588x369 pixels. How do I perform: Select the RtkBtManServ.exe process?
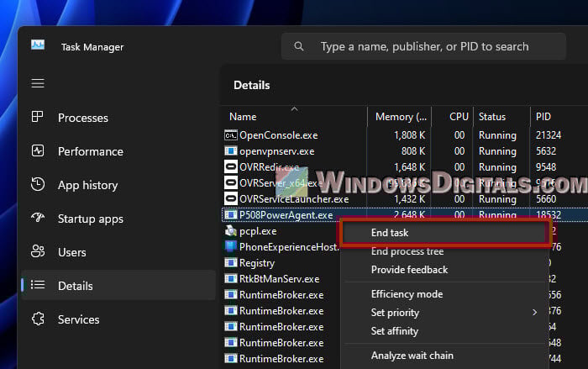point(281,278)
